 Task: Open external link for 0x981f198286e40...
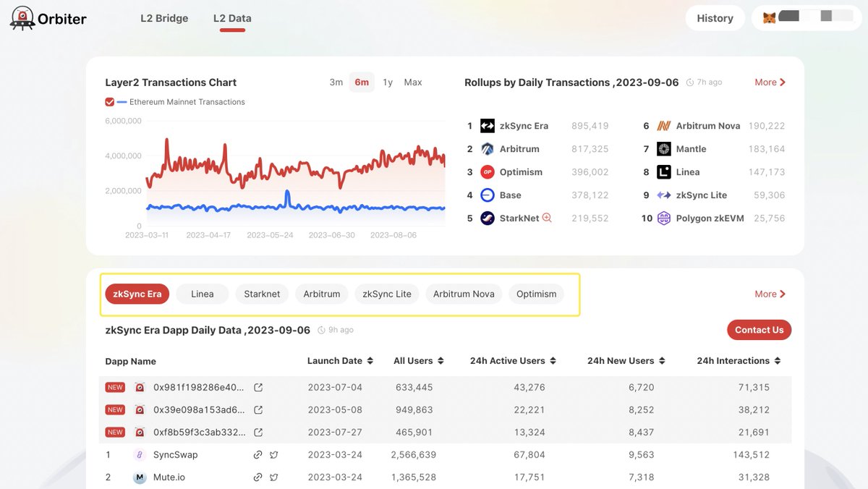(x=258, y=387)
